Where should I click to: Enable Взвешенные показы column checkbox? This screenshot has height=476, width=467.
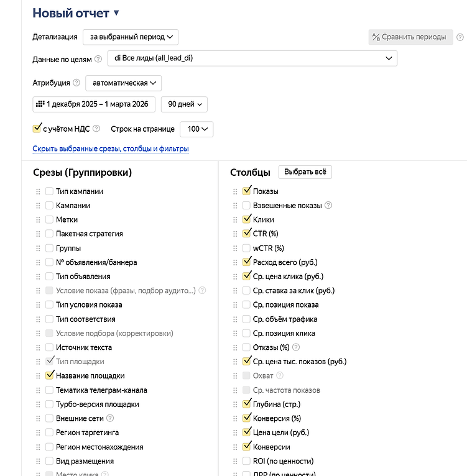[246, 205]
